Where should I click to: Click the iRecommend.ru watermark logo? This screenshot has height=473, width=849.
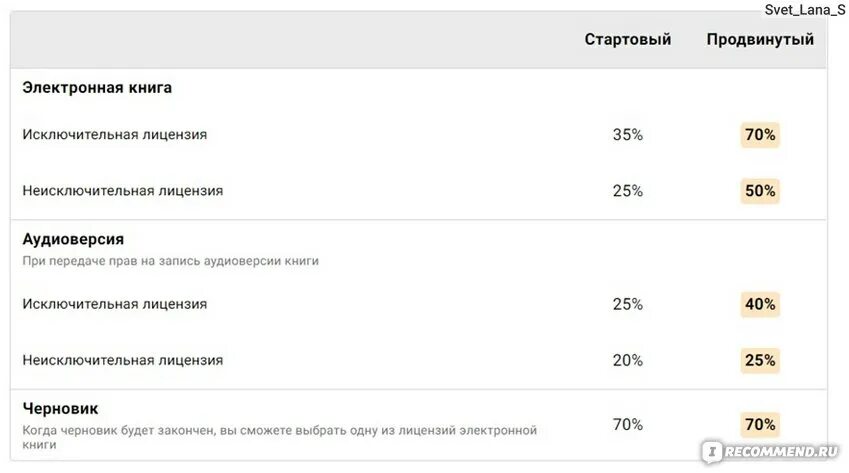(x=771, y=451)
